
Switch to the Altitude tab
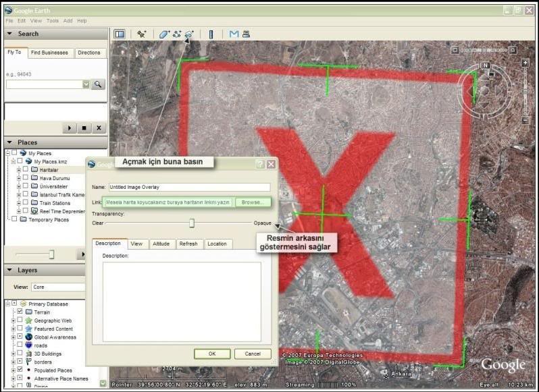click(161, 244)
